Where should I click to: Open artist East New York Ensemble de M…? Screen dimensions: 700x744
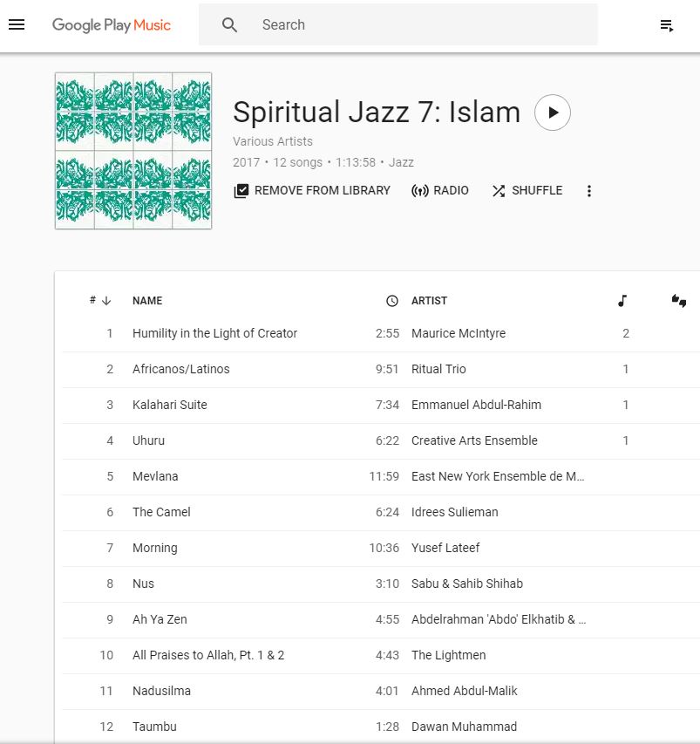pyautogui.click(x=498, y=476)
